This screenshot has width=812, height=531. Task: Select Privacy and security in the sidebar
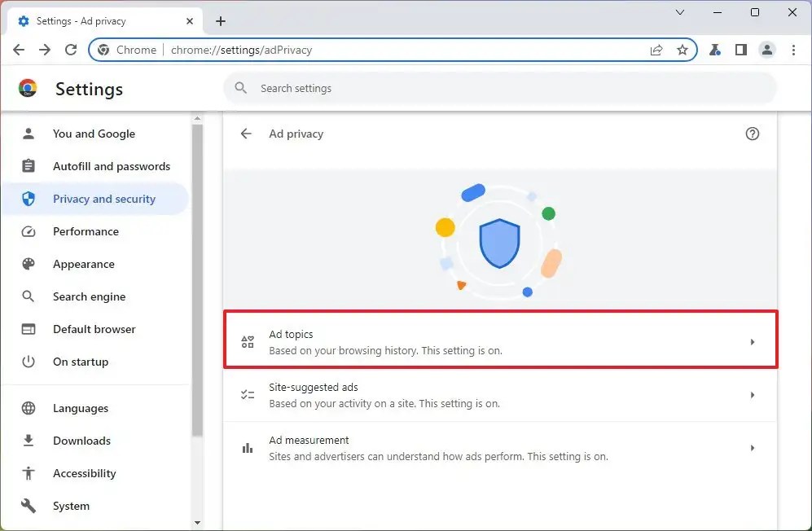click(x=104, y=199)
